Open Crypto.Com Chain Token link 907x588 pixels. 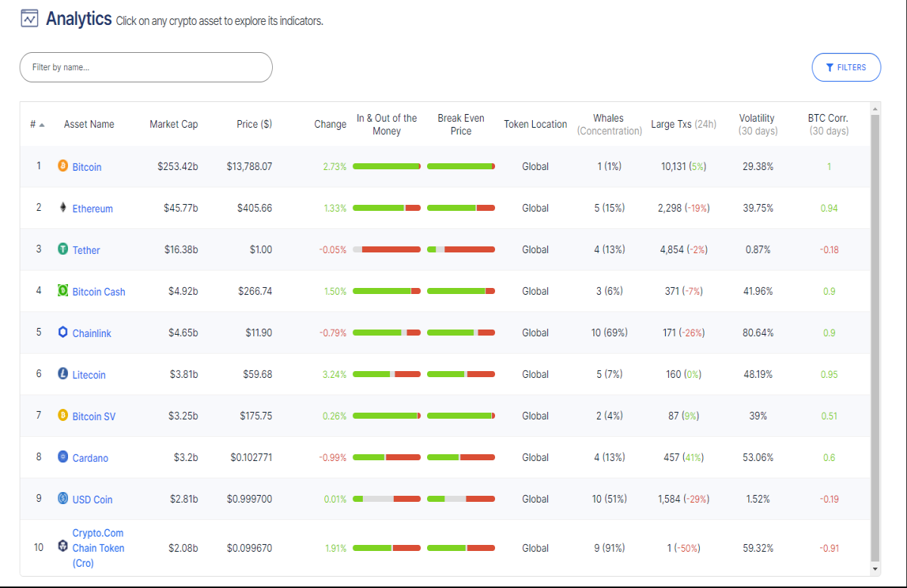coord(98,548)
